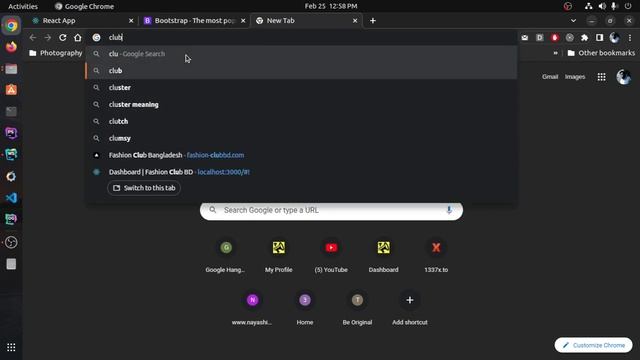
Task: Click the voice search microphone icon
Action: pos(449,210)
